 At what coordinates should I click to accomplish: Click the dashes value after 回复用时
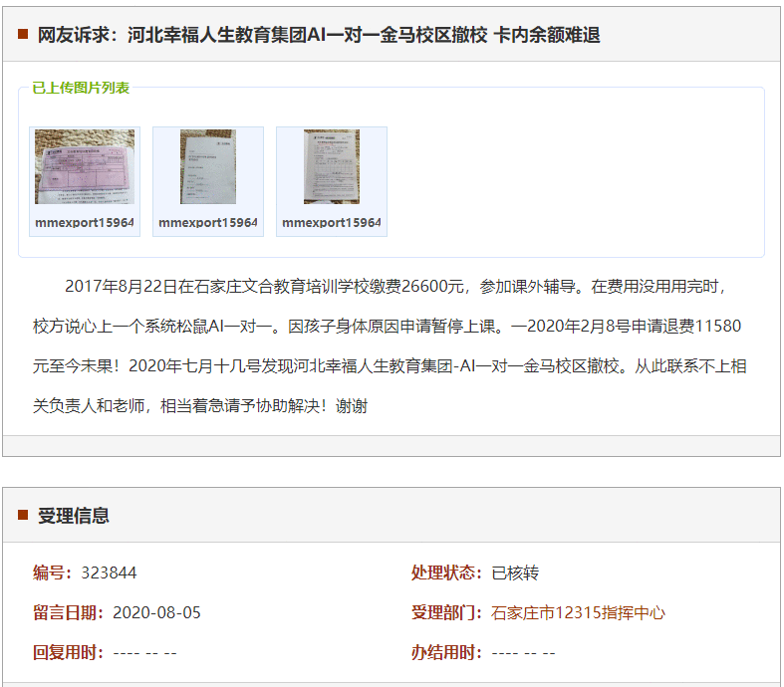click(145, 653)
